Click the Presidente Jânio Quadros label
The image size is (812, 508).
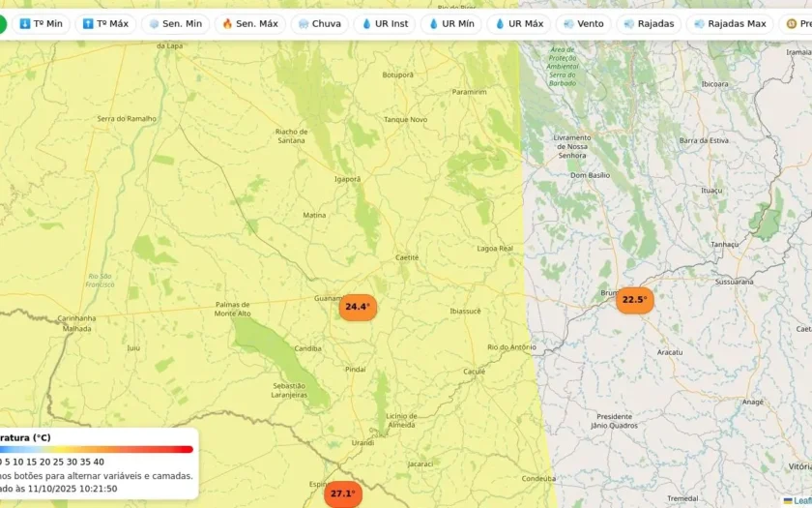pyautogui.click(x=614, y=421)
